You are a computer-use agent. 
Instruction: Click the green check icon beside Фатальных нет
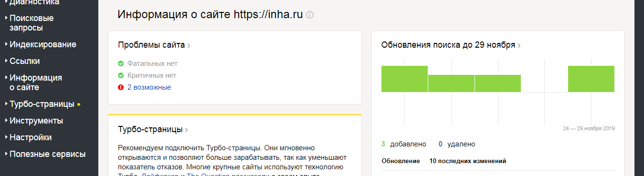[121, 63]
